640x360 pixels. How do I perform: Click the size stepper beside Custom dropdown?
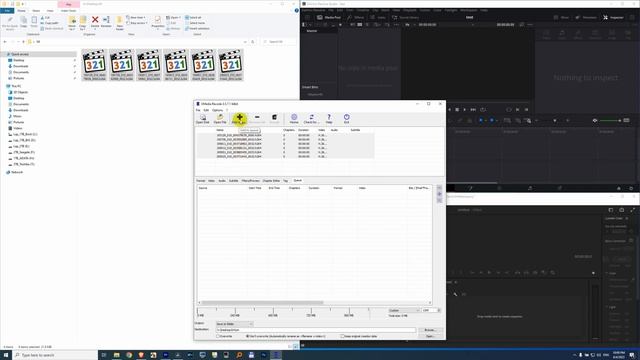coord(439,310)
